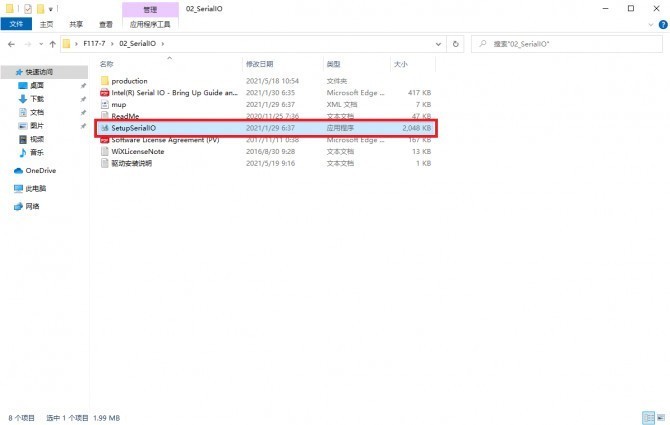
Task: Click the search magnifier icon
Action: tap(482, 44)
